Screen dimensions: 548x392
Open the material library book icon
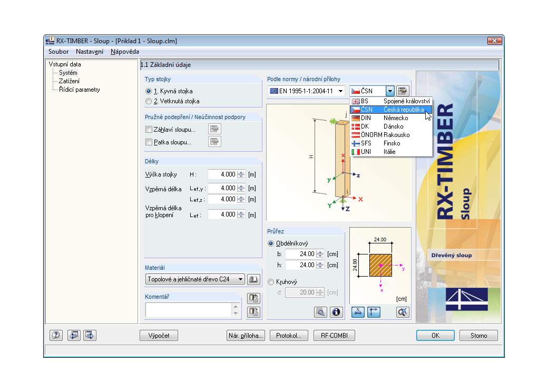(x=254, y=279)
